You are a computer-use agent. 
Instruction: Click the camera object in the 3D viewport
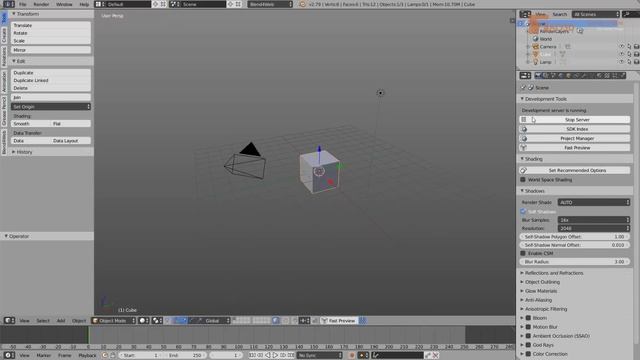[x=245, y=162]
